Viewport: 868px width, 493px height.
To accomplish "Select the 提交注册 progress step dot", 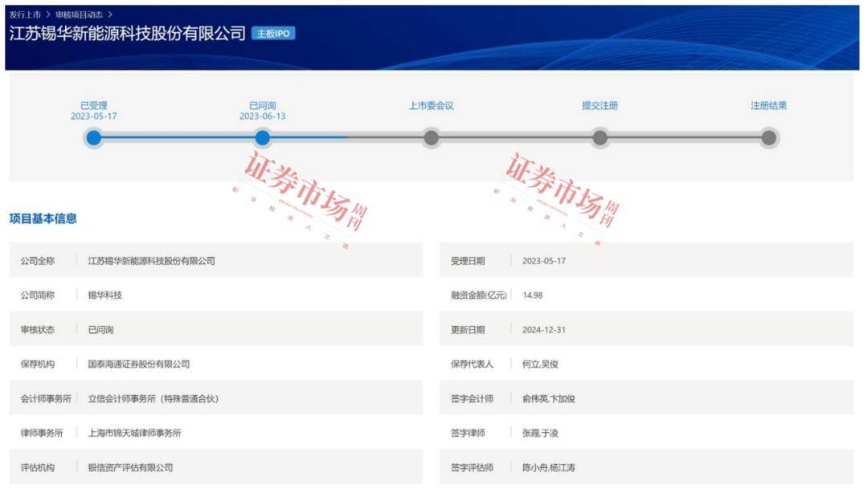I will click(600, 137).
